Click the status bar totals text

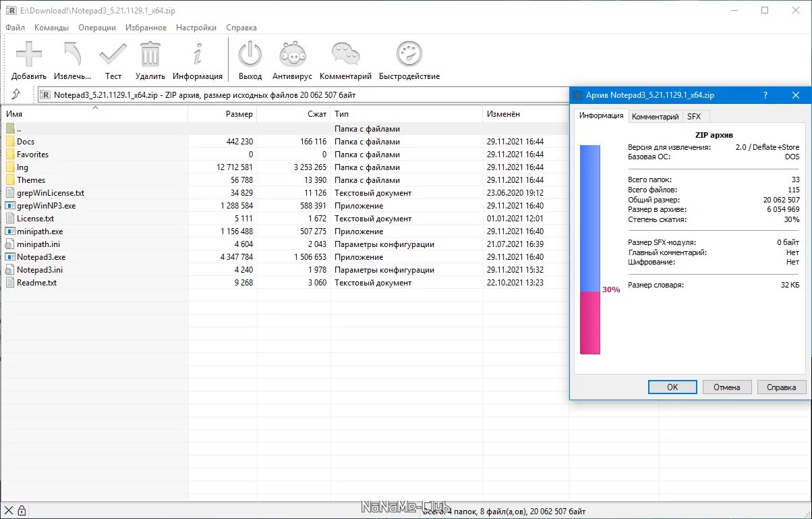tap(504, 512)
